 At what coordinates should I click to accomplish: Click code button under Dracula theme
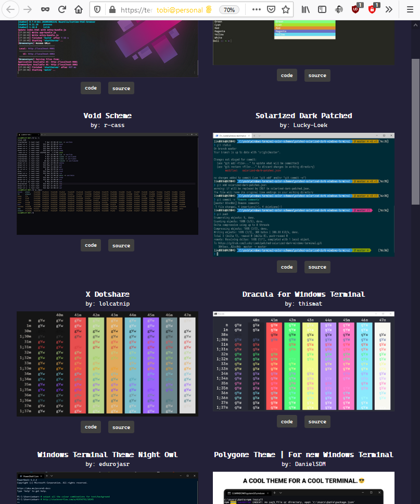[x=287, y=421]
